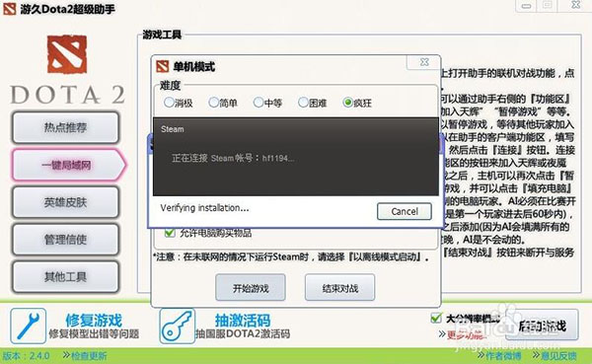Click the key activation code icon
Viewport: 592px width, 364px height.
pos(177,326)
